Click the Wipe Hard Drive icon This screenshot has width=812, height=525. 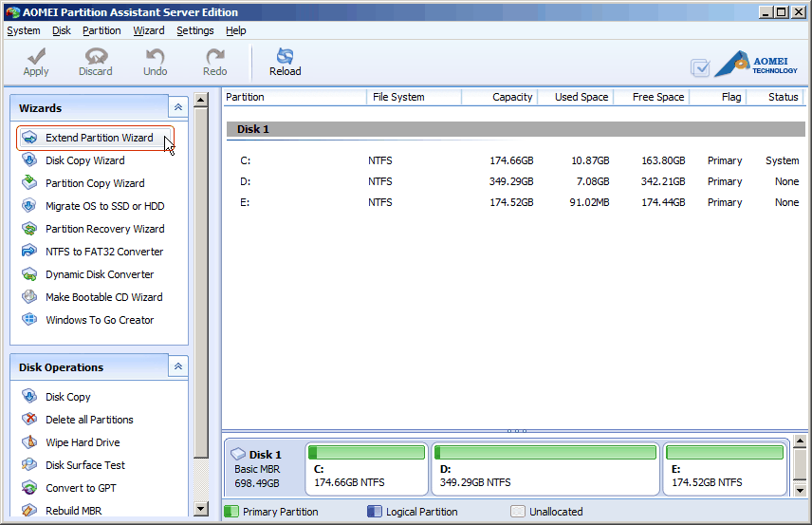coord(29,442)
